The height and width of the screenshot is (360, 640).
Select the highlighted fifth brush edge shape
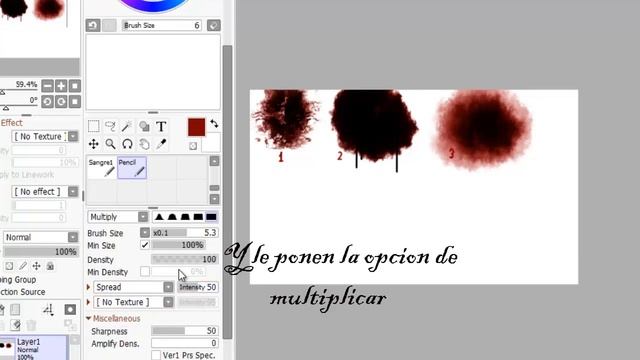tap(211, 217)
